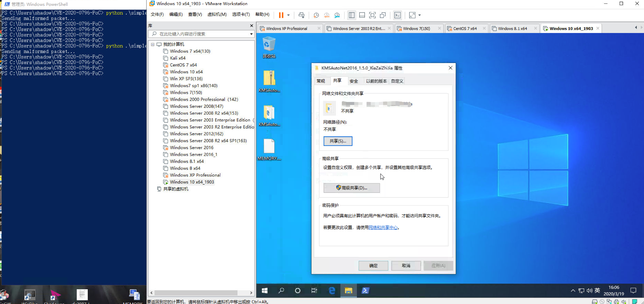Screen dimensions: 644x304
Task: Click the guest network tray icon
Action: 581,290
